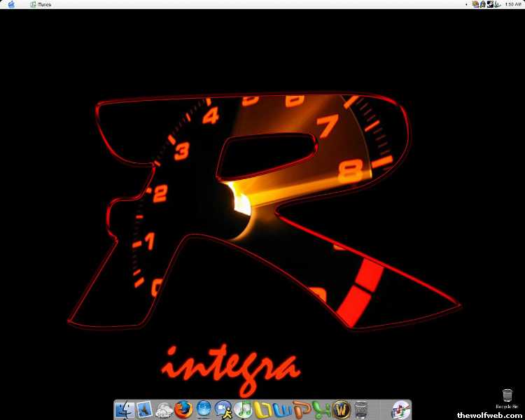Image resolution: width=525 pixels, height=420 pixels.
Task: Open the dock trash can
Action: pos(360,409)
